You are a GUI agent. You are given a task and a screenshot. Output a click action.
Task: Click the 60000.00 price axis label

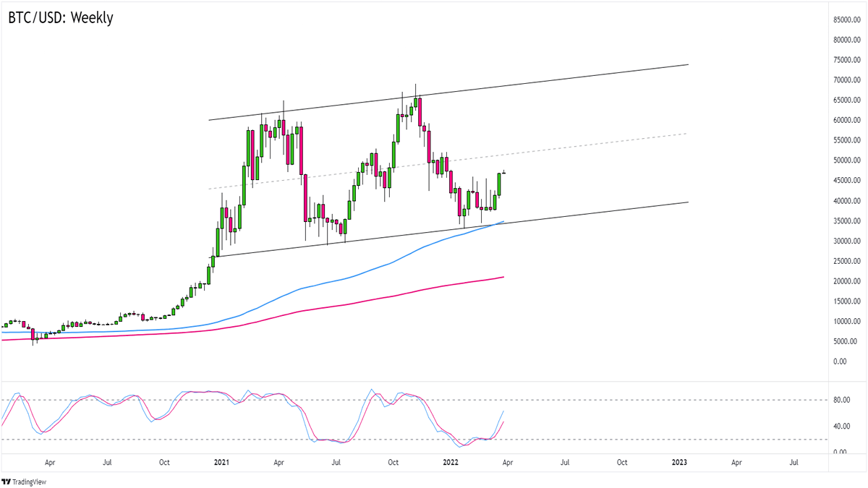[846, 120]
